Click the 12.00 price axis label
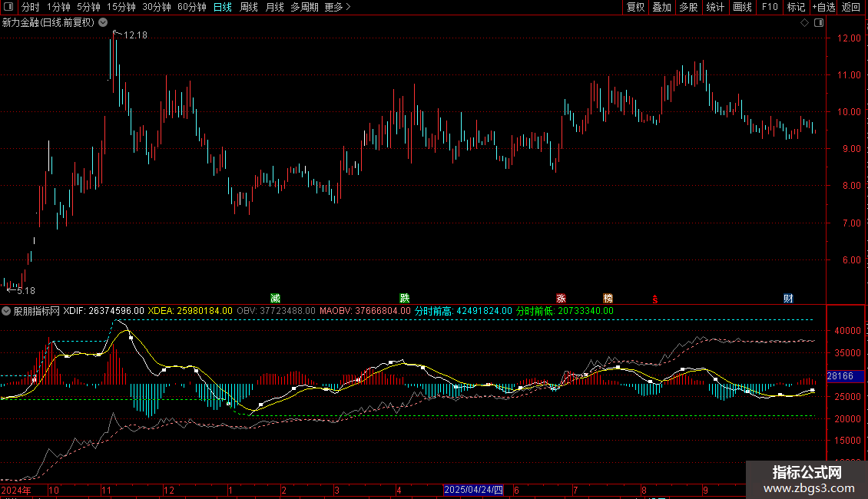Screen dimensions: 868x499 point(849,38)
